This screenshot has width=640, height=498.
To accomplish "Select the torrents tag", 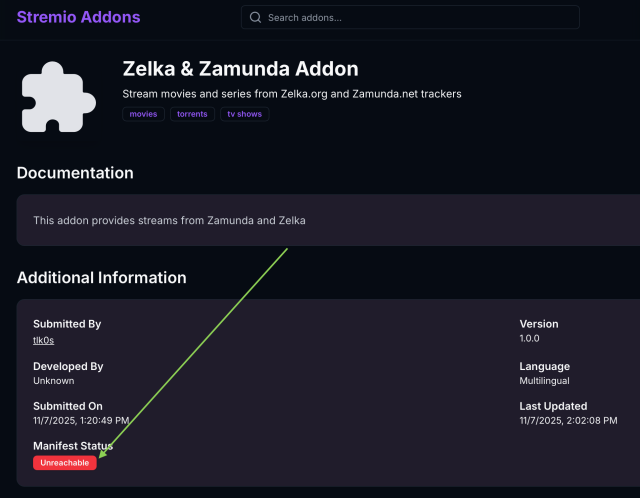I will [192, 114].
